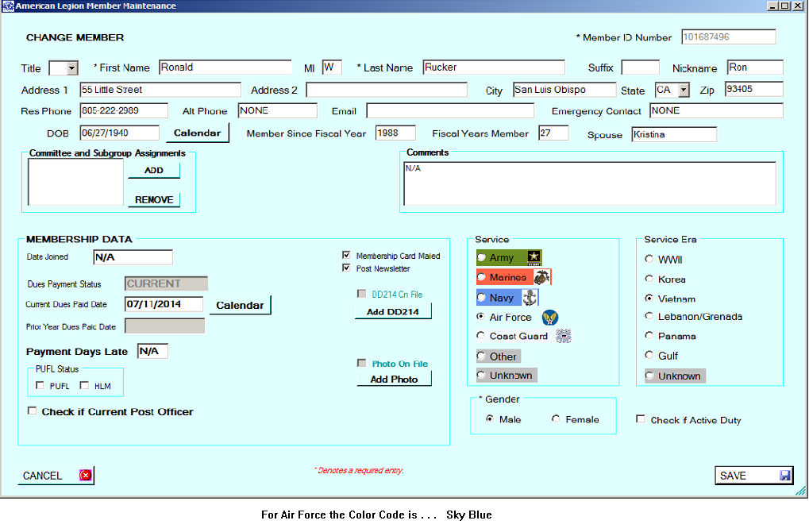Click the Member Since Fiscal Year field

click(x=395, y=133)
